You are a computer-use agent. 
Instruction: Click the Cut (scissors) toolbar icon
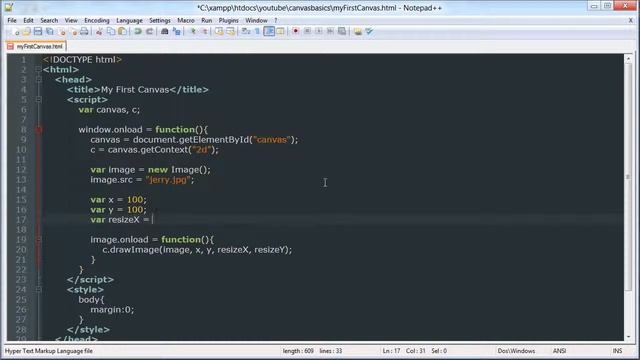pos(99,31)
